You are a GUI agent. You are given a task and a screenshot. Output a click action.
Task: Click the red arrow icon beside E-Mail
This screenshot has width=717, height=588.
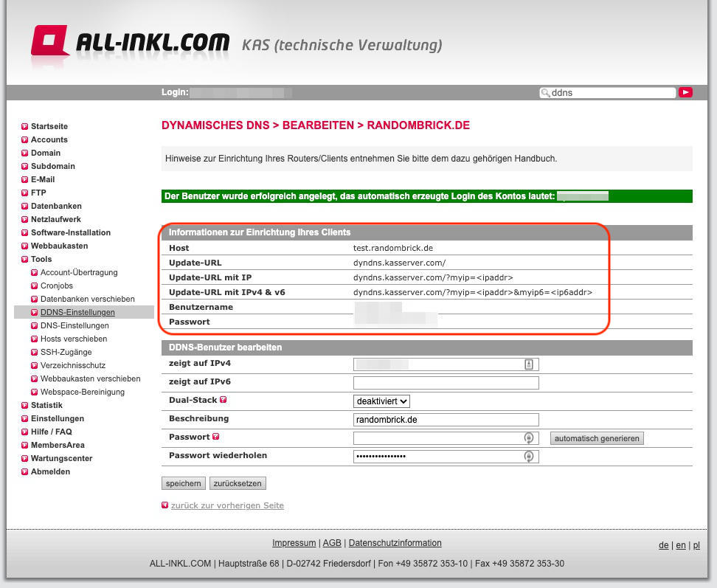tap(24, 180)
